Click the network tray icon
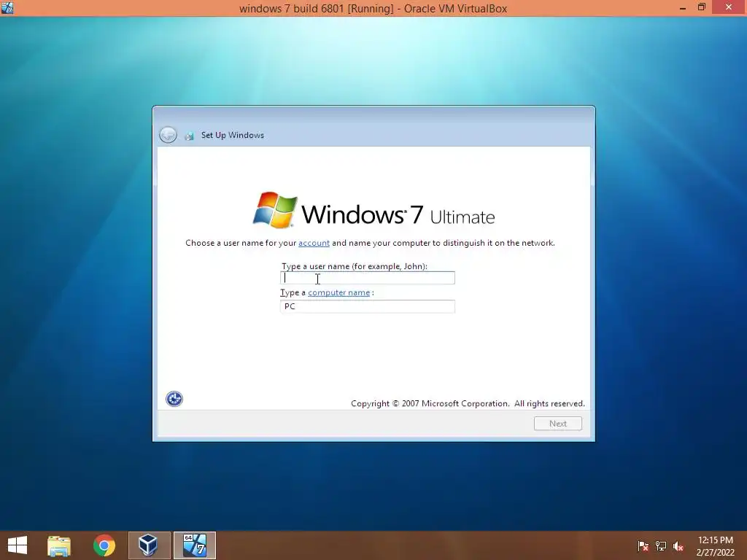The height and width of the screenshot is (560, 747). [x=661, y=545]
